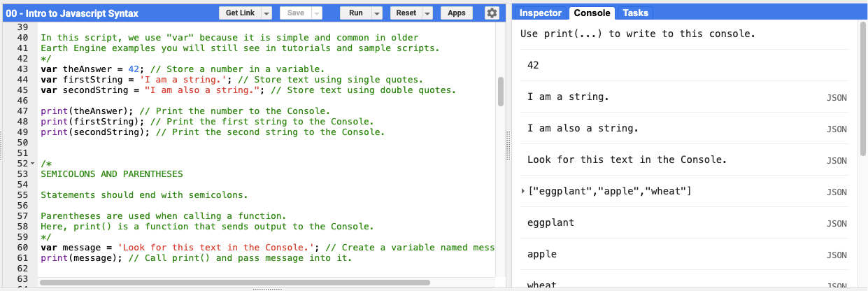868x291 pixels.
Task: Click the Apps button
Action: pos(457,13)
